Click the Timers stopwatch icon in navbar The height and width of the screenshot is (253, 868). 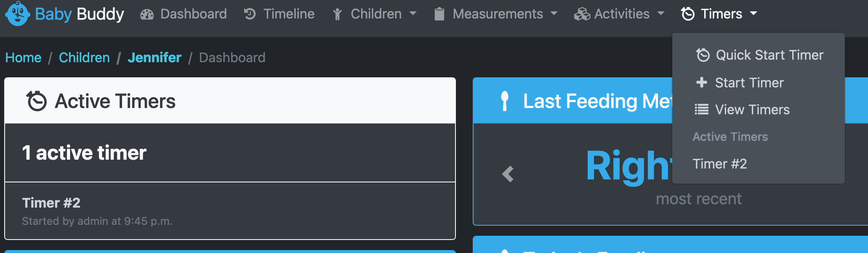coord(688,14)
